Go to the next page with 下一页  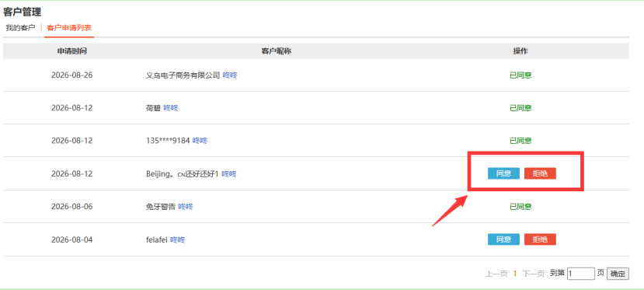tap(534, 274)
